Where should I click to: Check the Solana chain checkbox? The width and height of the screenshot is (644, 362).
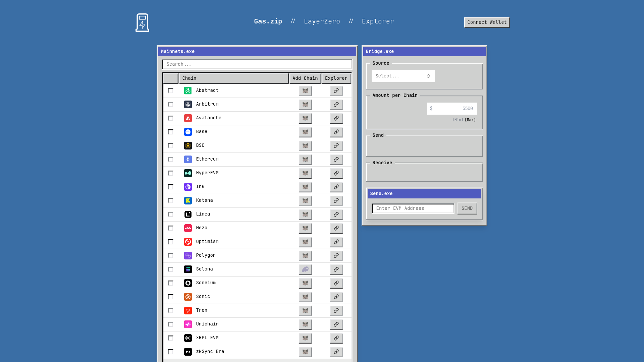171,269
